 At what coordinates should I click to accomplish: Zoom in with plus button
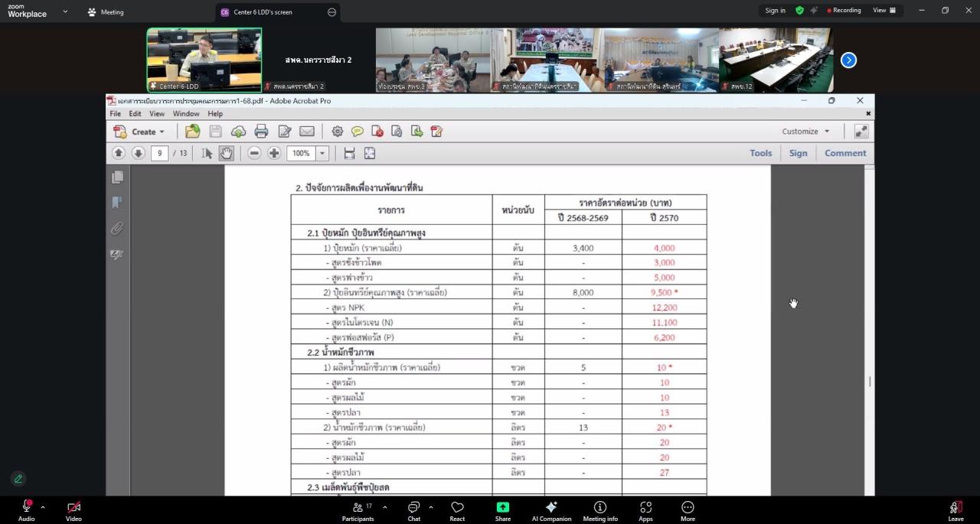pos(274,153)
